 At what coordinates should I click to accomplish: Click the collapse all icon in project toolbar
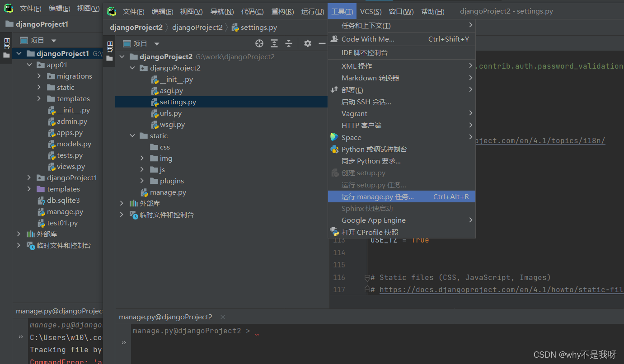tap(289, 43)
